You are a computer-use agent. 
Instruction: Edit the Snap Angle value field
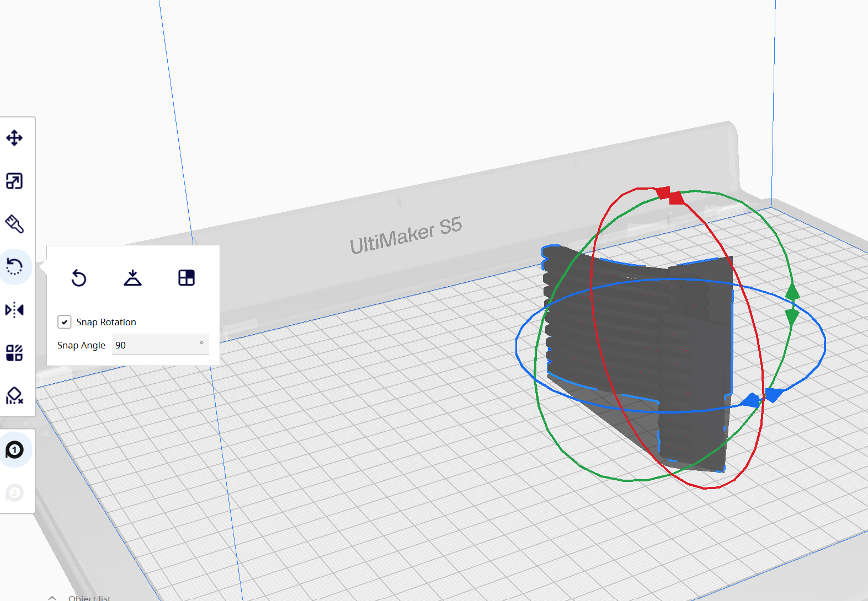tap(160, 345)
